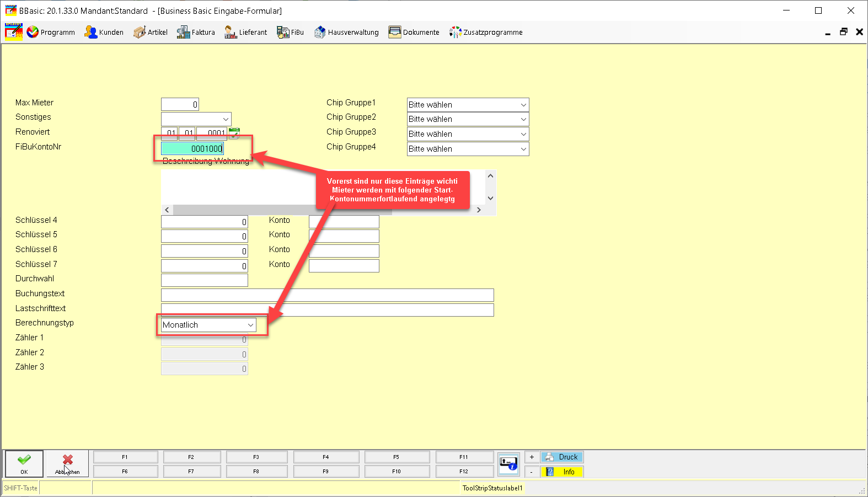
Task: Click the minus button beside Info
Action: click(x=532, y=472)
